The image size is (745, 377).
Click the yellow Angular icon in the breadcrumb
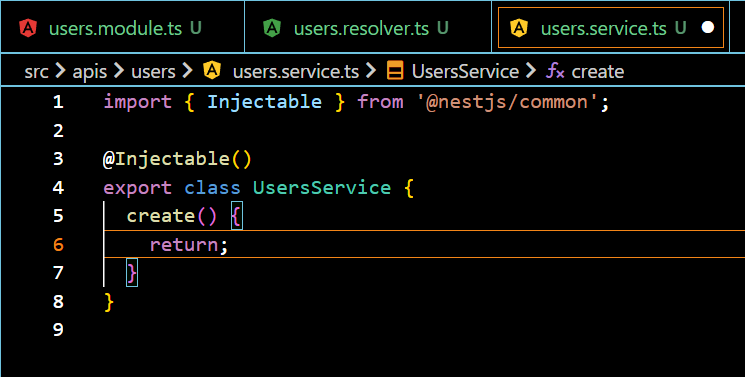tap(212, 71)
